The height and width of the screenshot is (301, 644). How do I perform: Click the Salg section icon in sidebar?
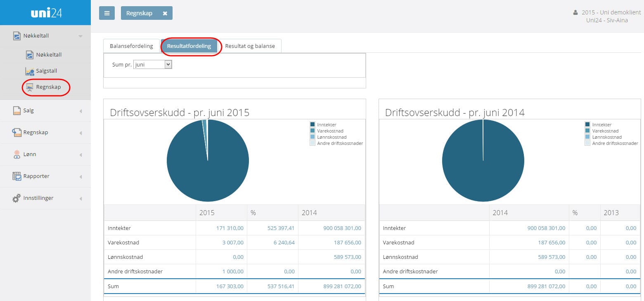[x=17, y=111]
